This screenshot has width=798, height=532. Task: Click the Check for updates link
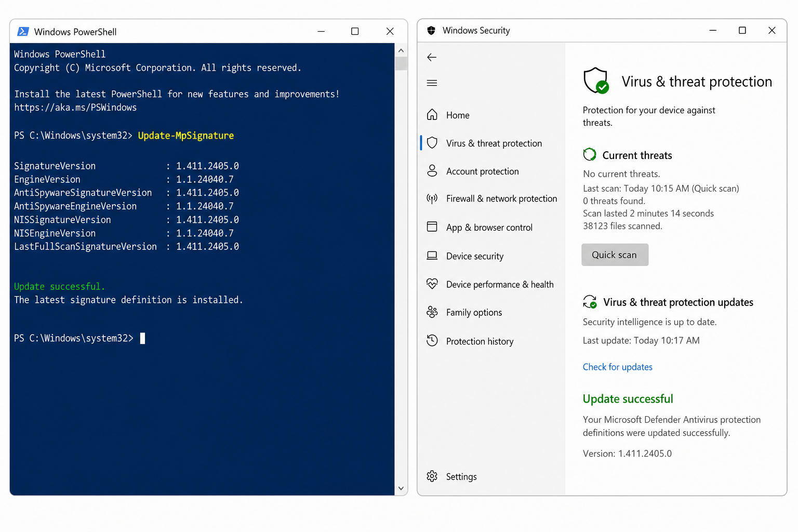(x=617, y=367)
